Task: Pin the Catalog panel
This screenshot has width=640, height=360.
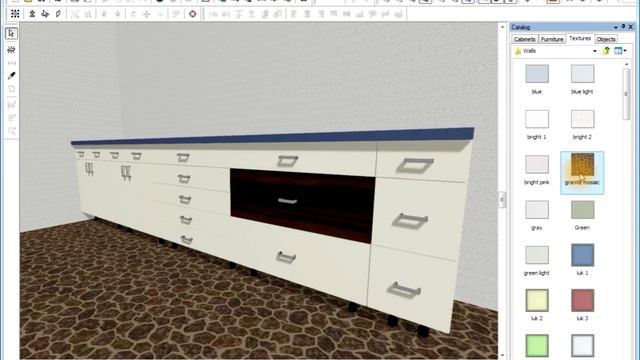Action: pos(623,27)
